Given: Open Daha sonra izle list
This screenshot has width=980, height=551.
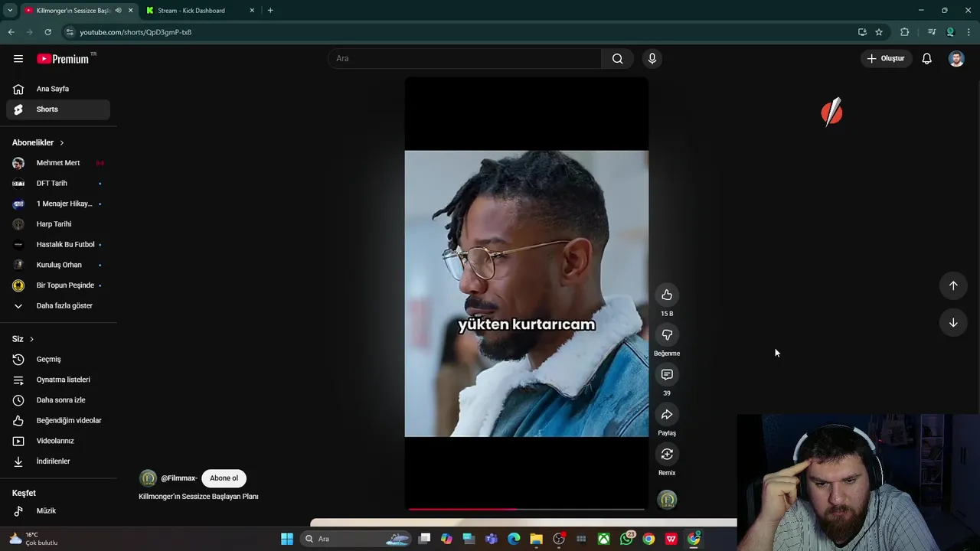Looking at the screenshot, I should click(58, 400).
